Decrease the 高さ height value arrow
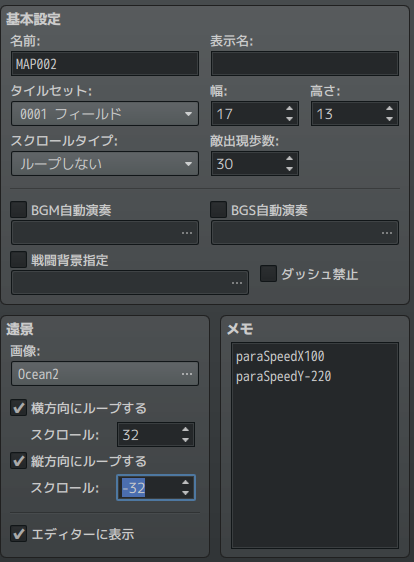The image size is (414, 562). 389,119
